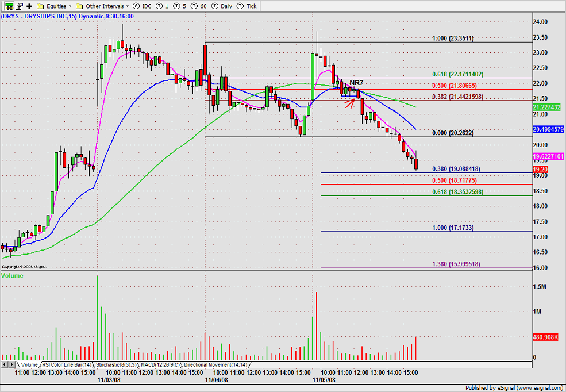Image resolution: width=566 pixels, height=392 pixels.
Task: Click the magenta 19.6227101 price tag
Action: (548, 157)
